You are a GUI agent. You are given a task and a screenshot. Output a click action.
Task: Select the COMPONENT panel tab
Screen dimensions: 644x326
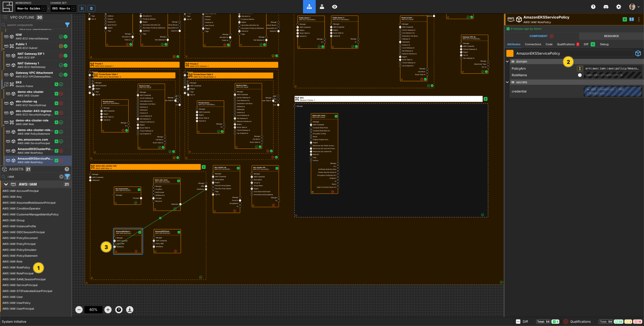[541, 36]
